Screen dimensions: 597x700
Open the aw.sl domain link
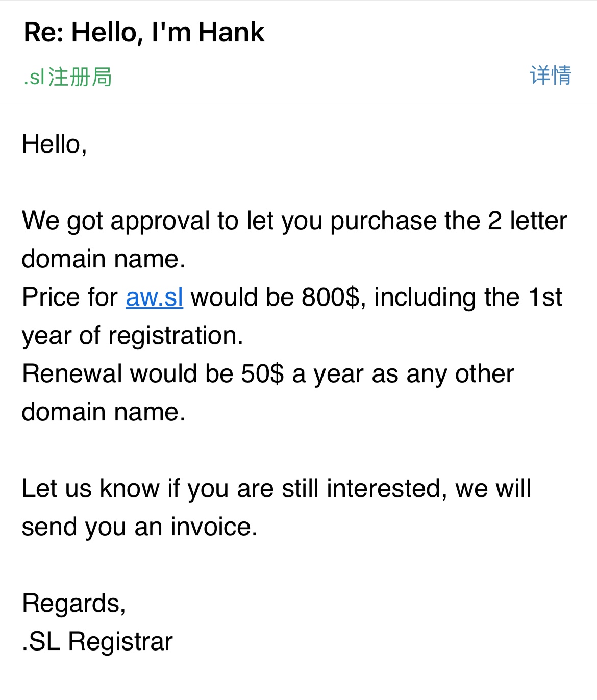pyautogui.click(x=154, y=297)
